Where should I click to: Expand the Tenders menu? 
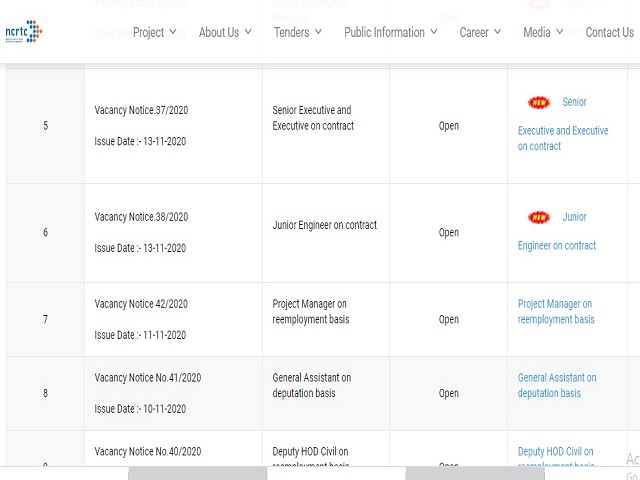point(297,32)
